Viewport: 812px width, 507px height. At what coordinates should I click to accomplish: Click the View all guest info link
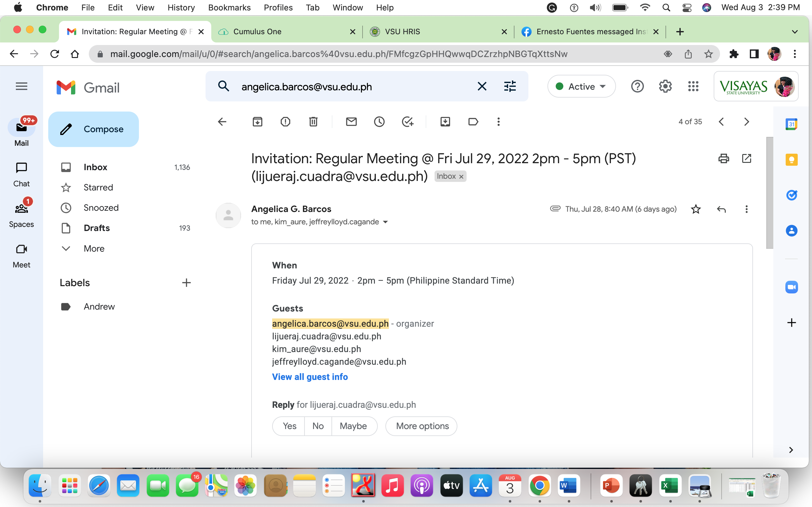(x=310, y=377)
